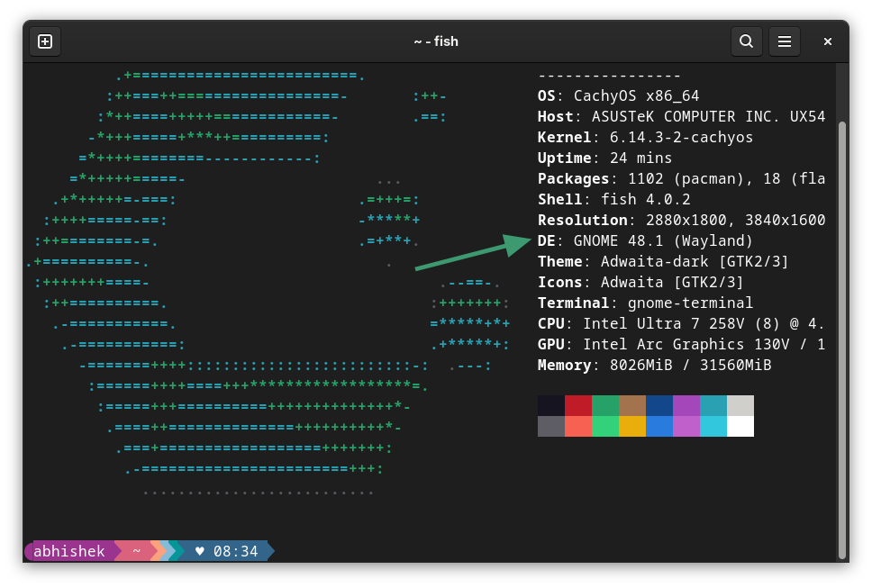Click the 08:34 time prompt segment

[236, 551]
